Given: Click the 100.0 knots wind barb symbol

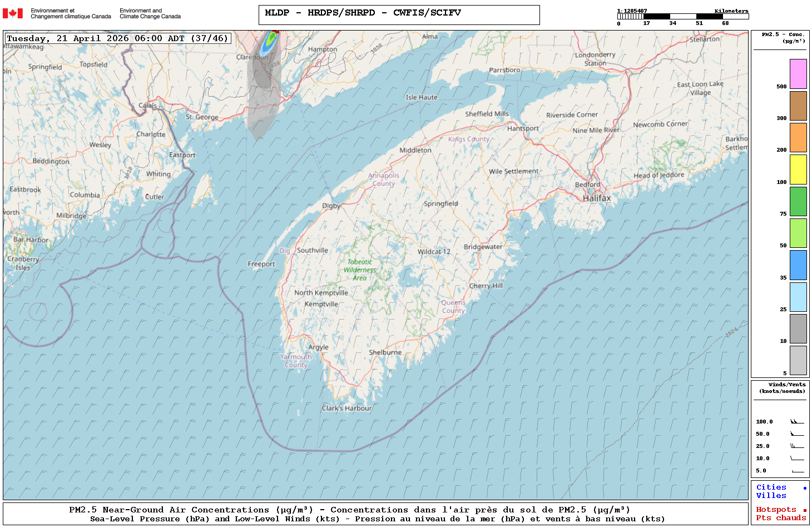Looking at the screenshot, I should coord(797,422).
